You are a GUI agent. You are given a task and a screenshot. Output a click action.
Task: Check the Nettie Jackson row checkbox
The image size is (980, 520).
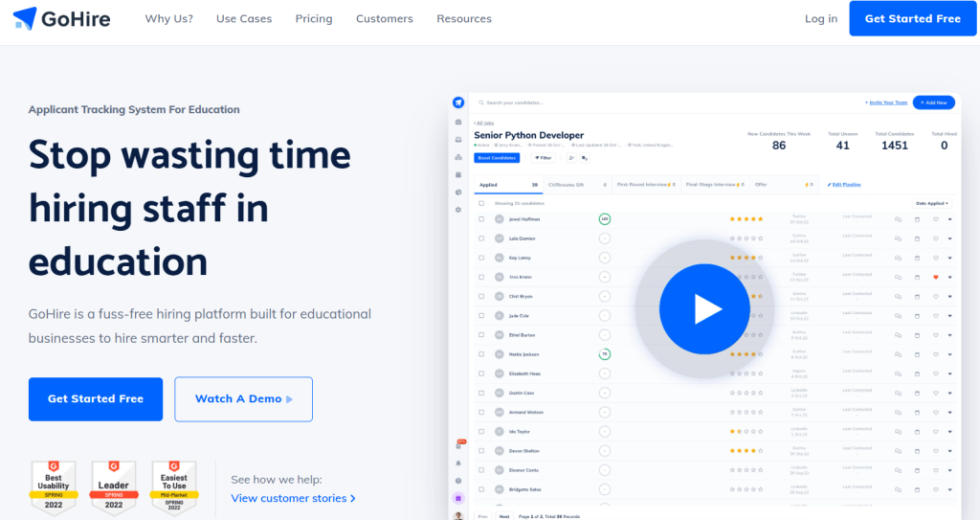click(481, 354)
